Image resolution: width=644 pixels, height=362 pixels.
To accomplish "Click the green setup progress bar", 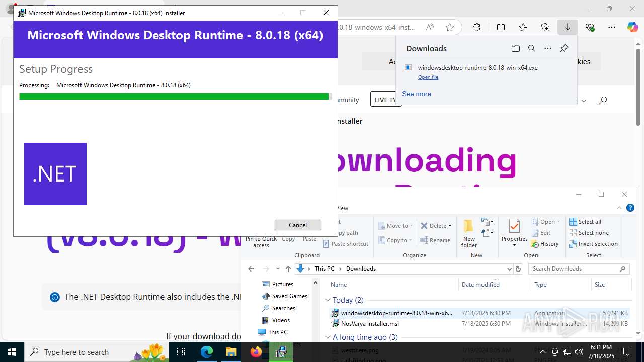I will coord(175,96).
